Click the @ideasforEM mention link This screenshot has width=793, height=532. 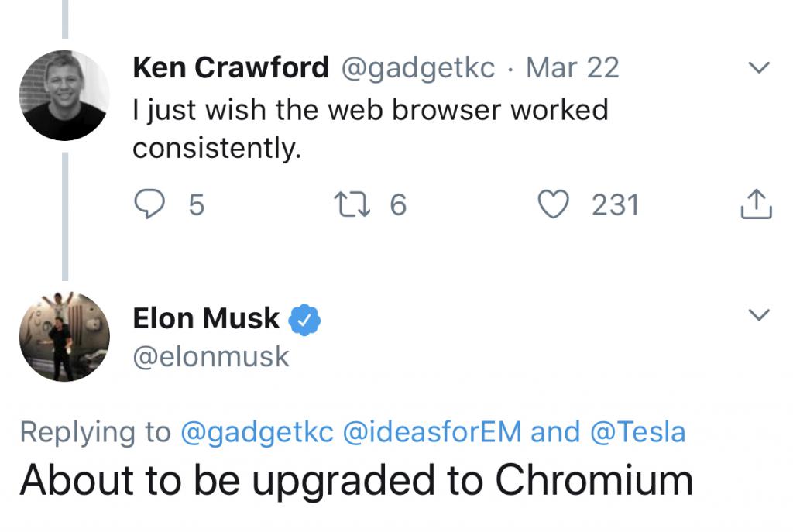tap(432, 432)
